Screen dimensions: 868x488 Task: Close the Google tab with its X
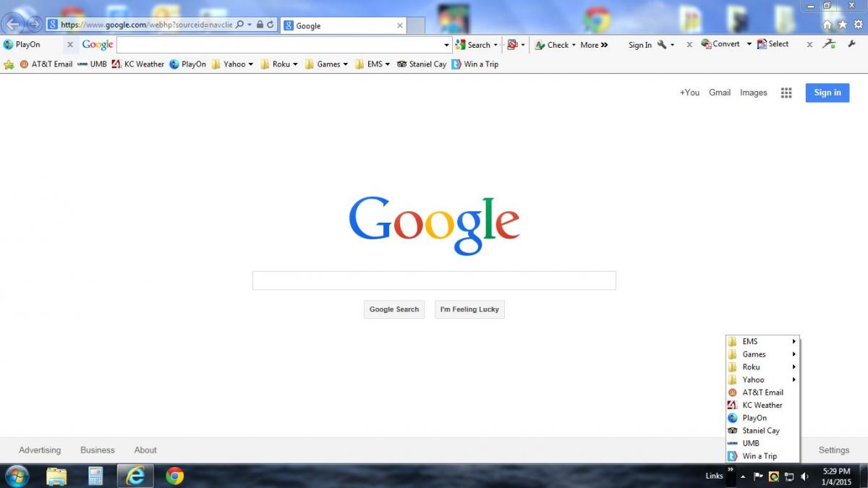coord(400,25)
